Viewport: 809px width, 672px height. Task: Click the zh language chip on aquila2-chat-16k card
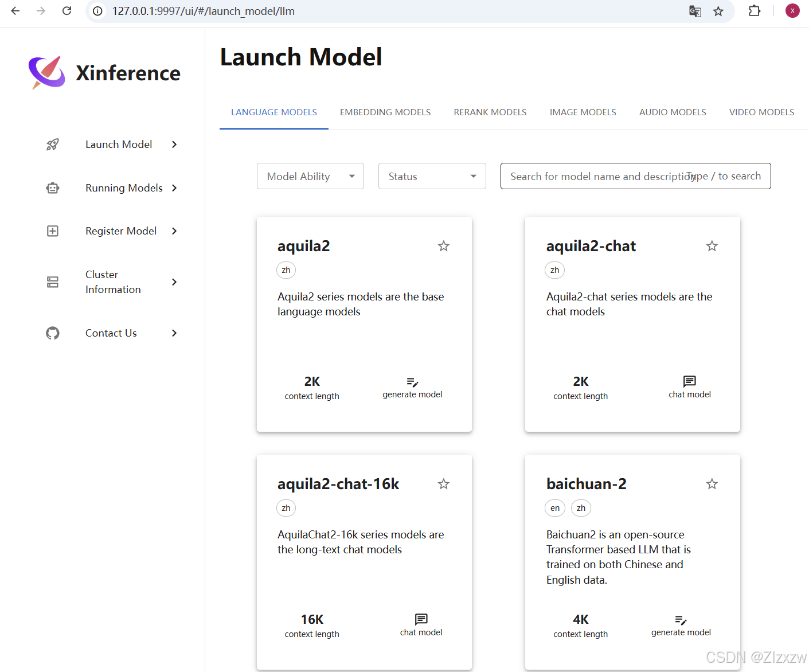[x=286, y=508]
